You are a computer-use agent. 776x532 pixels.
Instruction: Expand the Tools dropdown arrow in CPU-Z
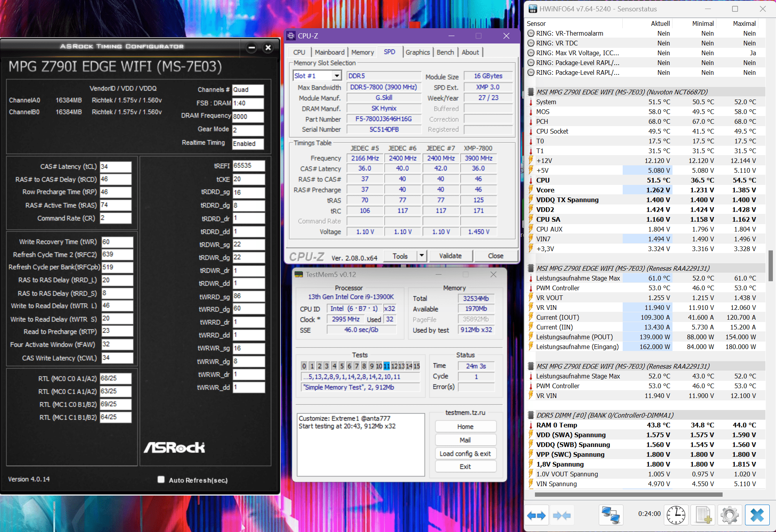tap(422, 256)
